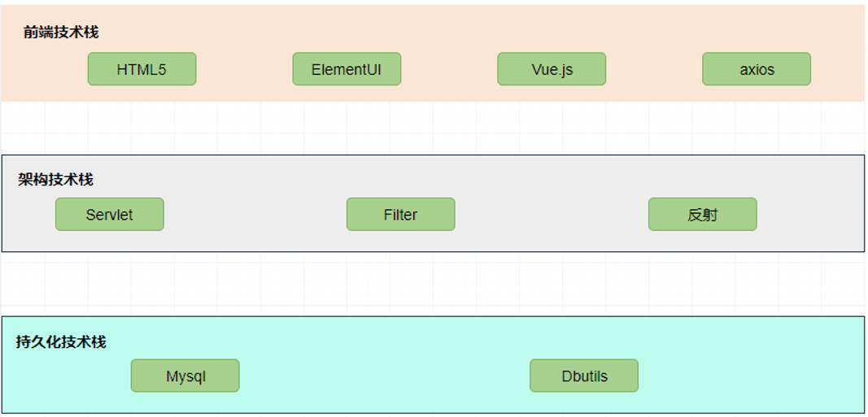868x417 pixels.
Task: Click grid canvas between gray and cyan sections
Action: pos(434,284)
